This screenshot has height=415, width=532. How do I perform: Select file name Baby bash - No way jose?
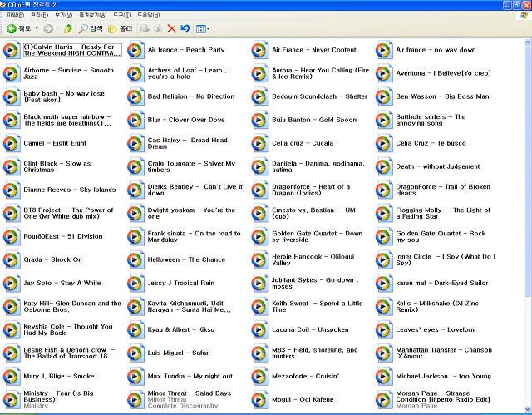point(64,96)
